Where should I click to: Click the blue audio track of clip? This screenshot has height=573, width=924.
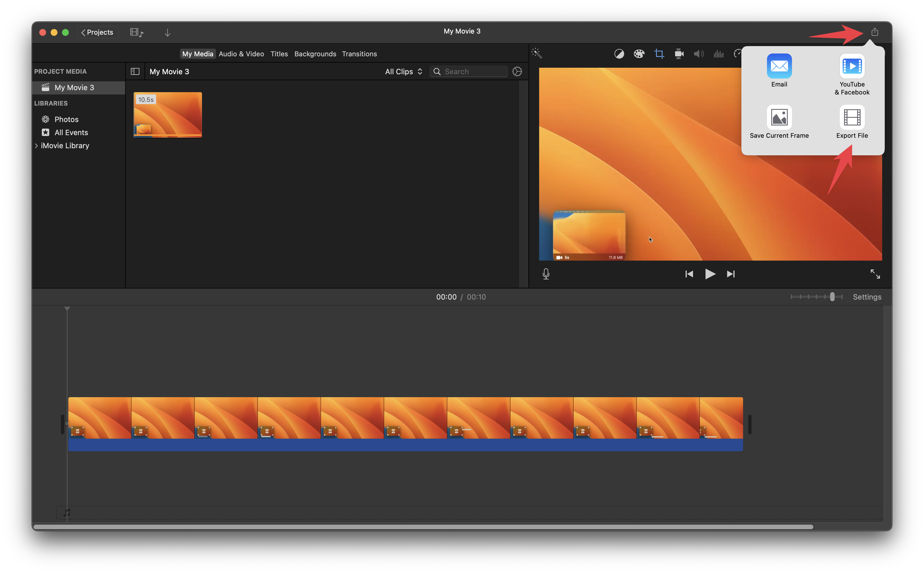[405, 445]
